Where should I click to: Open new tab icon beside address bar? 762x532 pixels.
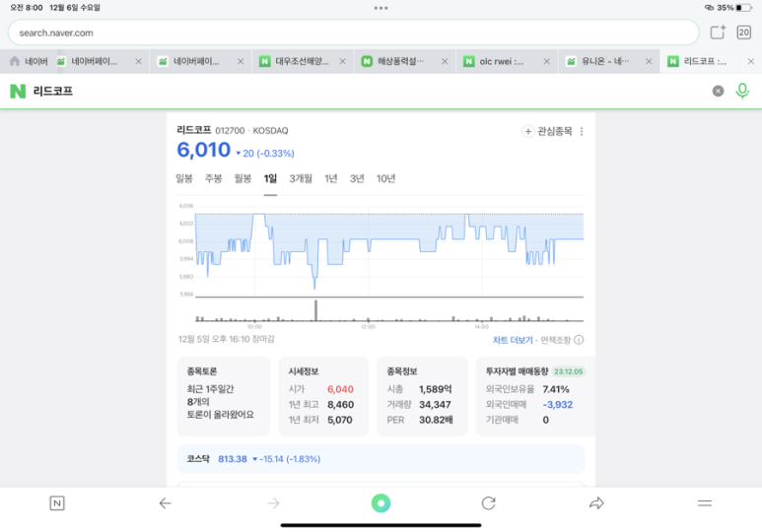(718, 33)
